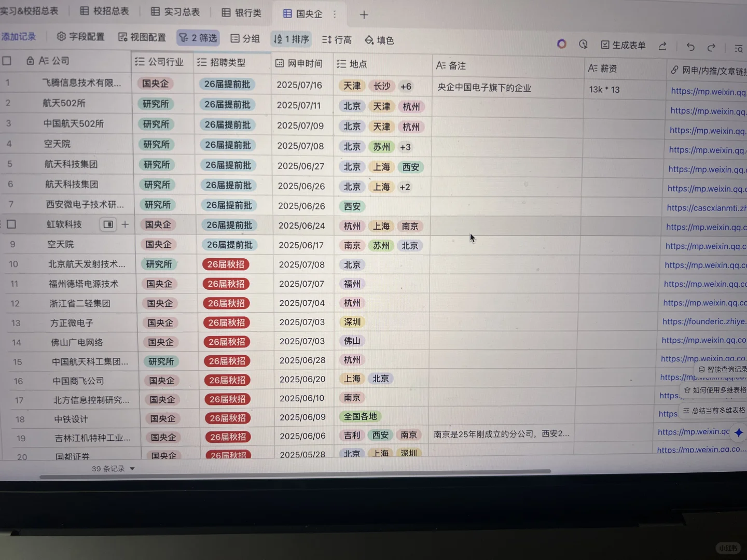Click the 全国各地 location tag for 中铁设计
The width and height of the screenshot is (747, 560).
pos(360,416)
